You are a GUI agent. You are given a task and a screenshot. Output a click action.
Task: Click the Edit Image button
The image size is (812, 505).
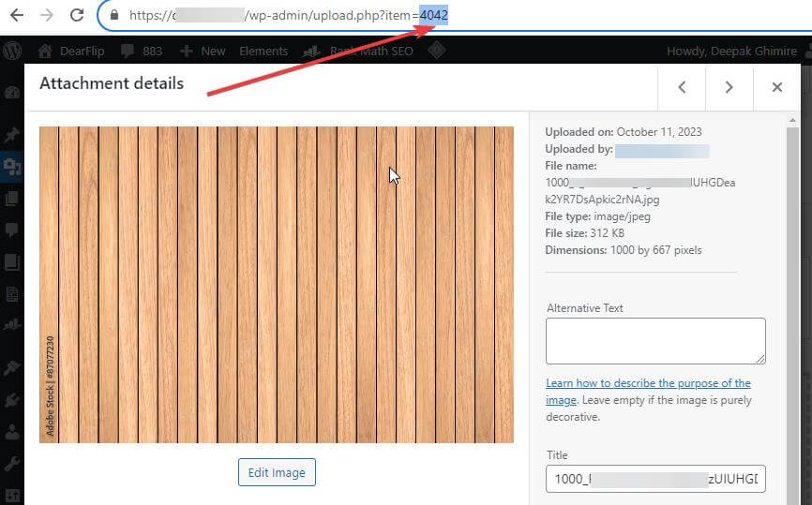click(x=277, y=472)
